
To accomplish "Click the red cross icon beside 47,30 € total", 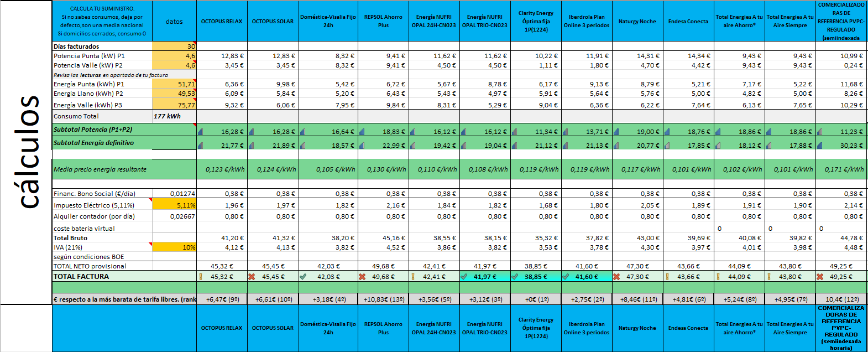I will (616, 277).
